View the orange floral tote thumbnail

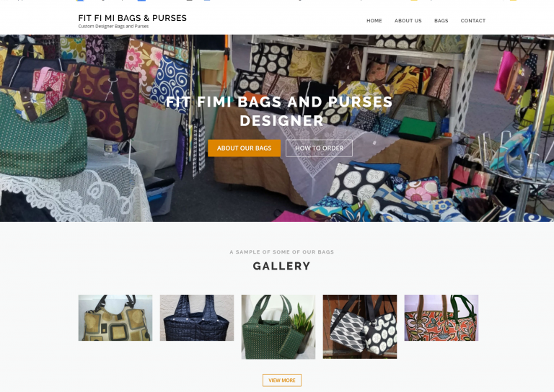point(441,318)
